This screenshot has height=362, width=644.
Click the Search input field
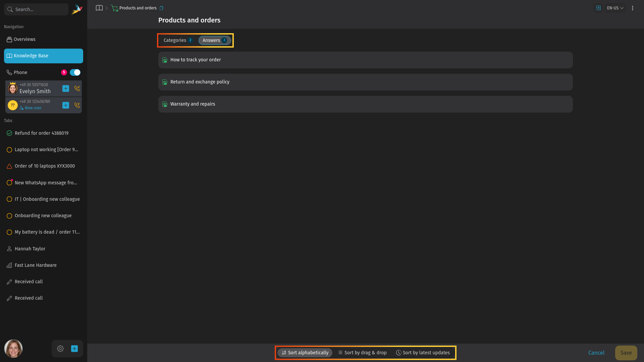click(36, 9)
